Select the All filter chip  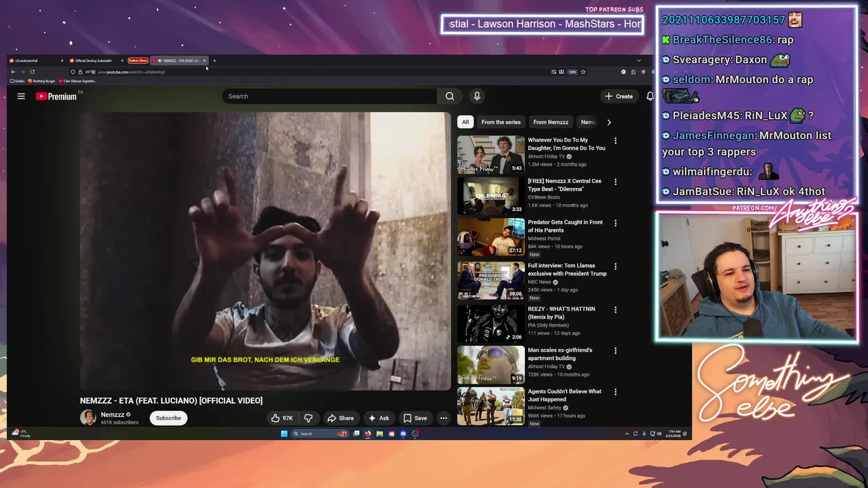tap(465, 122)
